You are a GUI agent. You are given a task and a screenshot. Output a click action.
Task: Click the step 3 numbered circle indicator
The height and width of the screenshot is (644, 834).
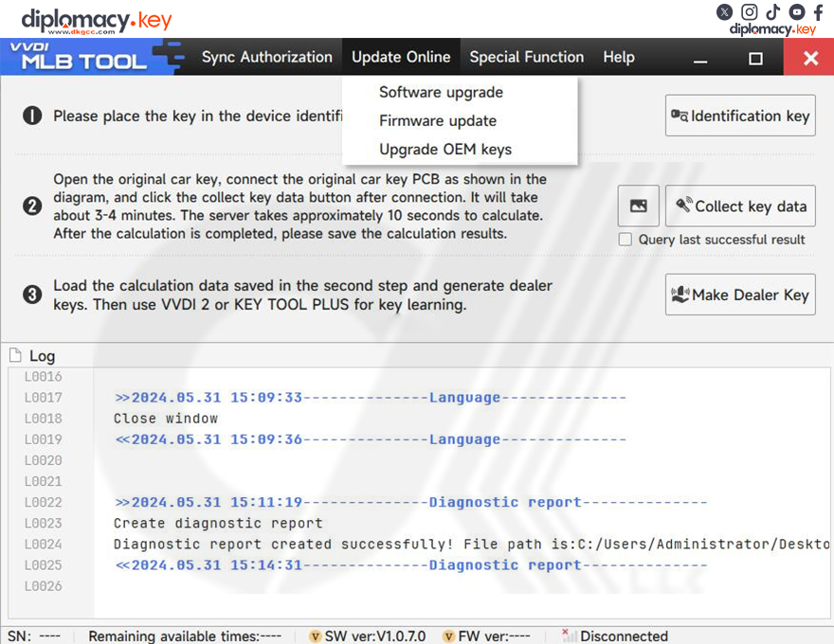coord(31,295)
